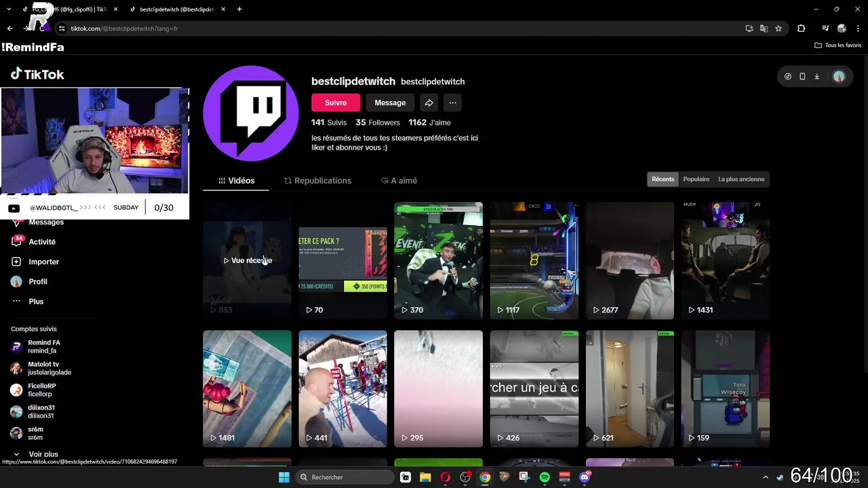Click the taskbar Rechercher search box

tap(345, 477)
